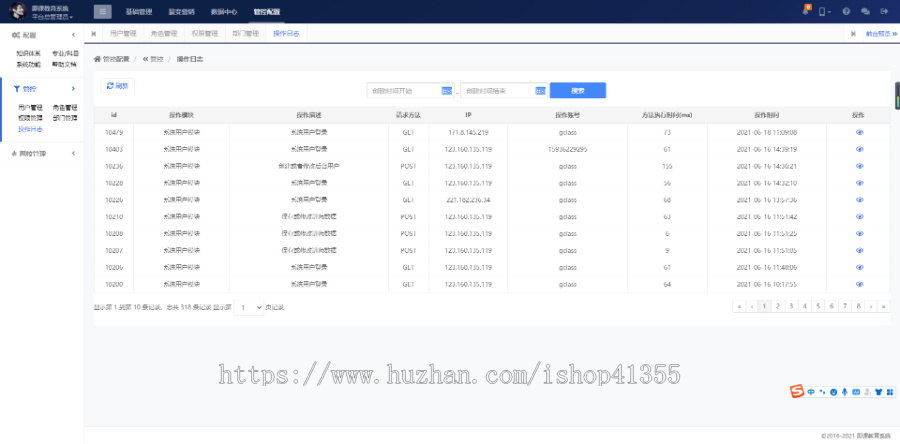Select the 操作日志 page tab
Image resolution: width=900 pixels, height=444 pixels.
286,34
